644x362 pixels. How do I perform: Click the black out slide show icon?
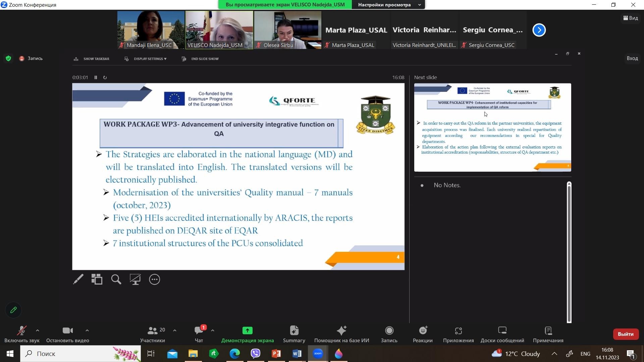click(135, 279)
